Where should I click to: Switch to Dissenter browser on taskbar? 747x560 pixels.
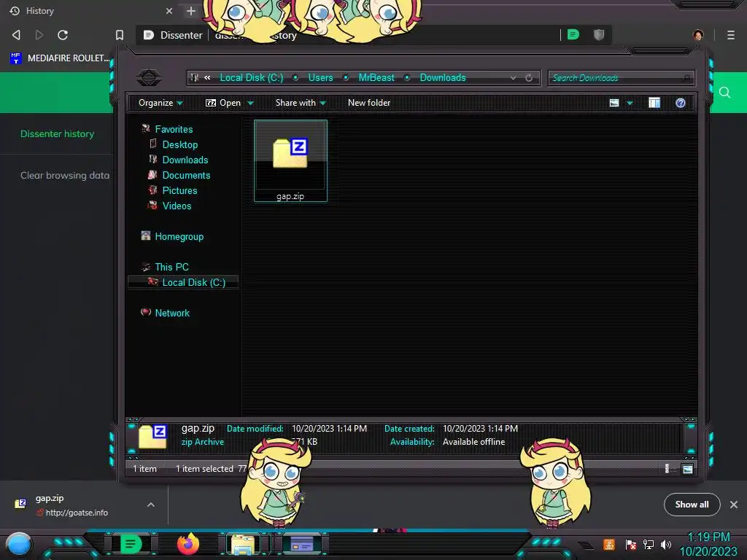pyautogui.click(x=131, y=544)
